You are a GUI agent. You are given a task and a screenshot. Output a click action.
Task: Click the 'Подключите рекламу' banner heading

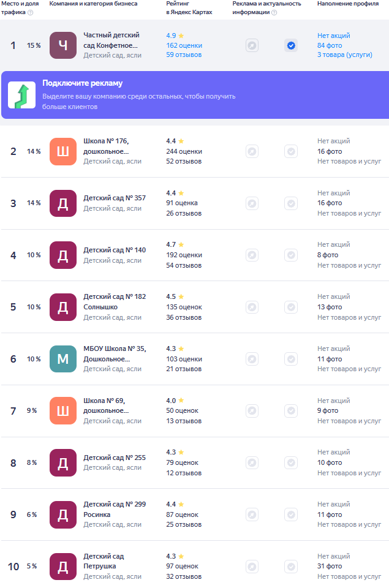82,83
